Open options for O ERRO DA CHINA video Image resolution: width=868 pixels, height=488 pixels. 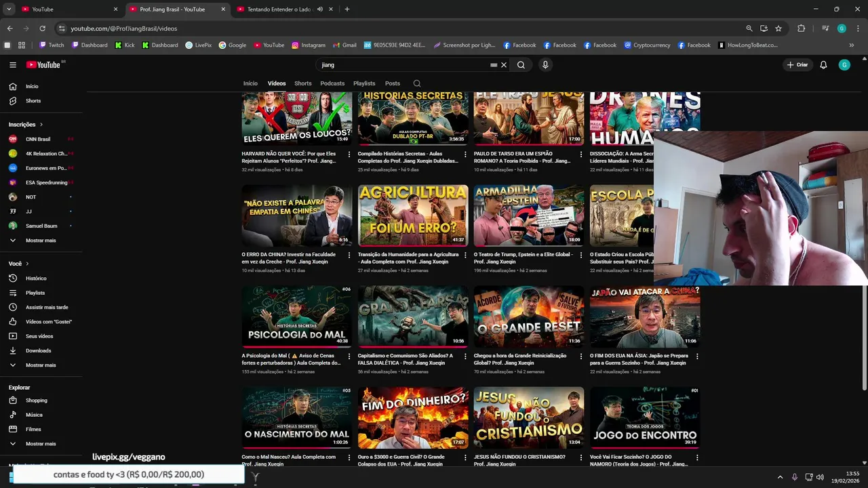(349, 256)
